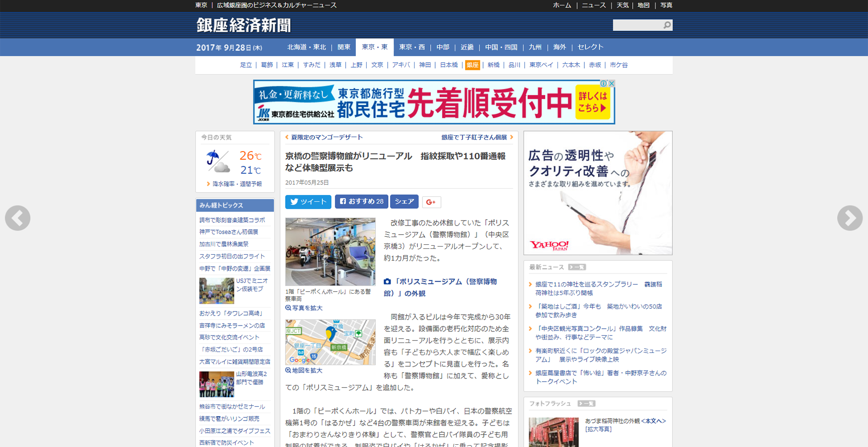Click 一覧 button beside 最新ニュース
This screenshot has height=447, width=868.
pos(577,267)
